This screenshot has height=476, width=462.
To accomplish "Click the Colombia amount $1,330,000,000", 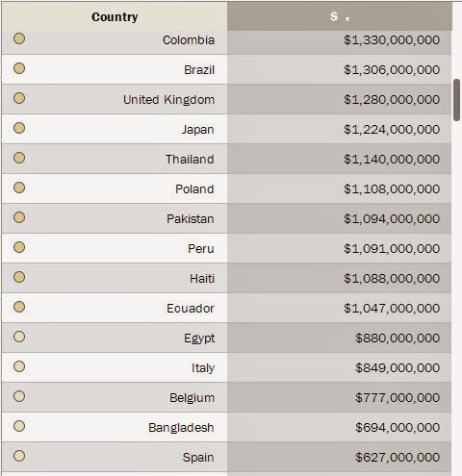I will pyautogui.click(x=392, y=40).
